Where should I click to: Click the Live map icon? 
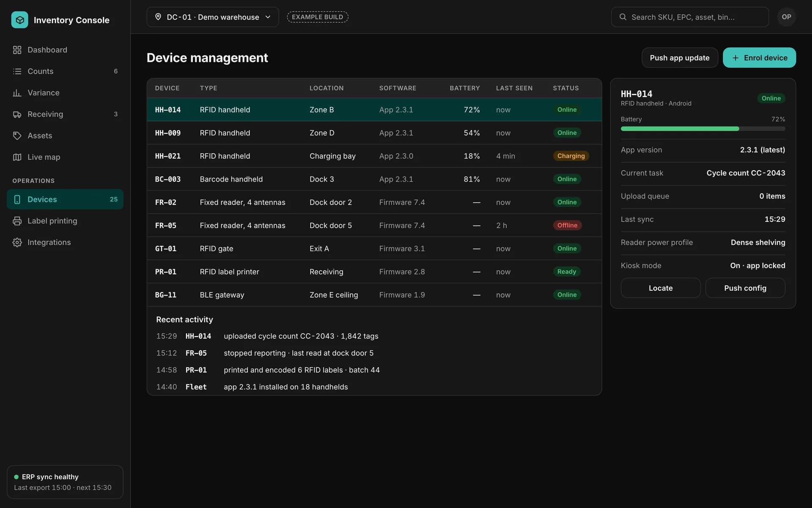point(17,157)
